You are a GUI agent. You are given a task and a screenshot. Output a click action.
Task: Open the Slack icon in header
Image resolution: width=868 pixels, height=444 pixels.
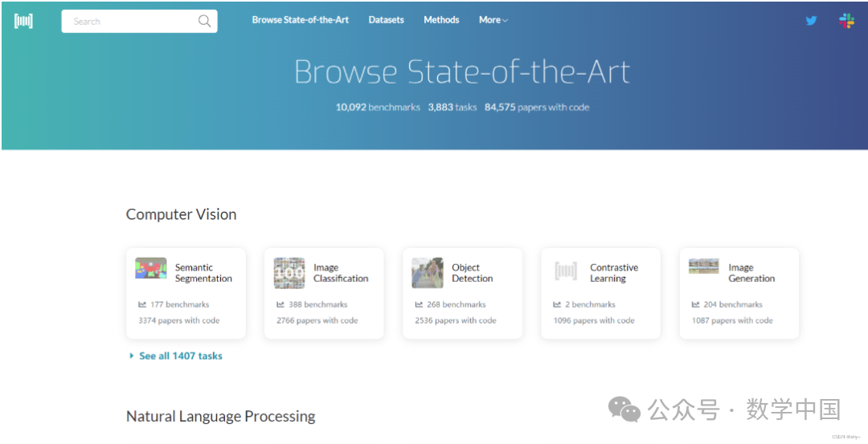(x=846, y=21)
